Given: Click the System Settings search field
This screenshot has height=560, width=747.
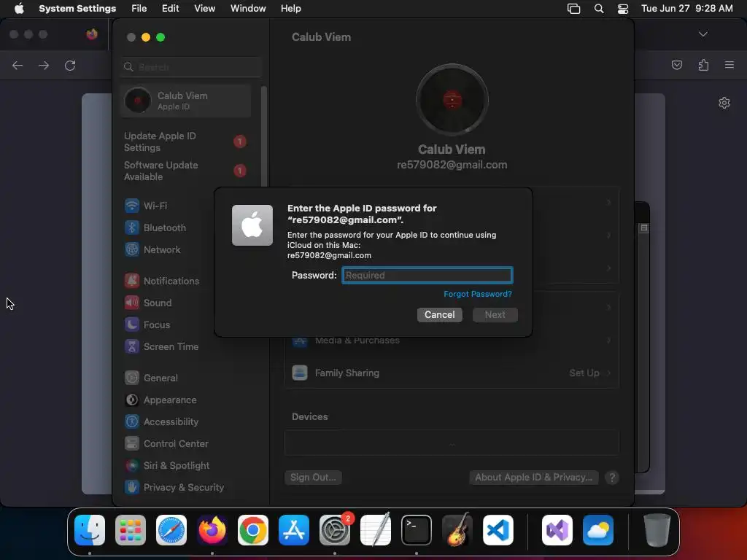Looking at the screenshot, I should point(190,67).
